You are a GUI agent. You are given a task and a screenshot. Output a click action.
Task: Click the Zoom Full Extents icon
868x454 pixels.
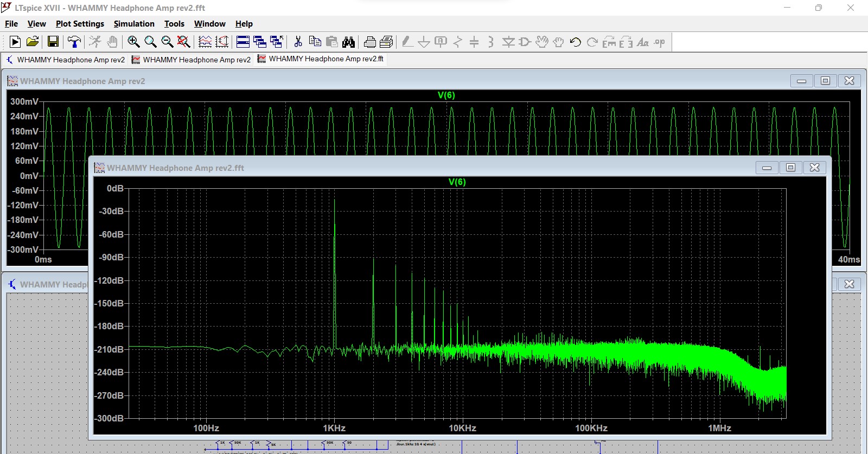point(184,42)
